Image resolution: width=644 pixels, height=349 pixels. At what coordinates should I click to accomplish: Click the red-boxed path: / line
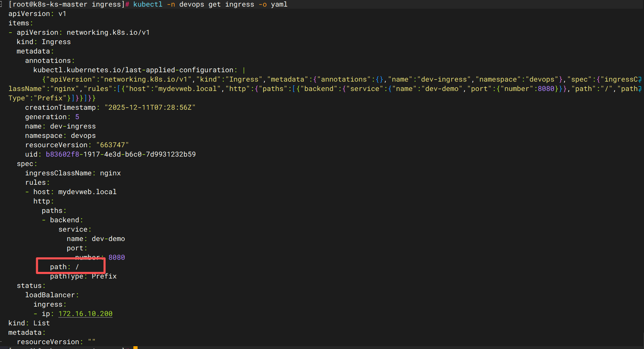coord(65,267)
